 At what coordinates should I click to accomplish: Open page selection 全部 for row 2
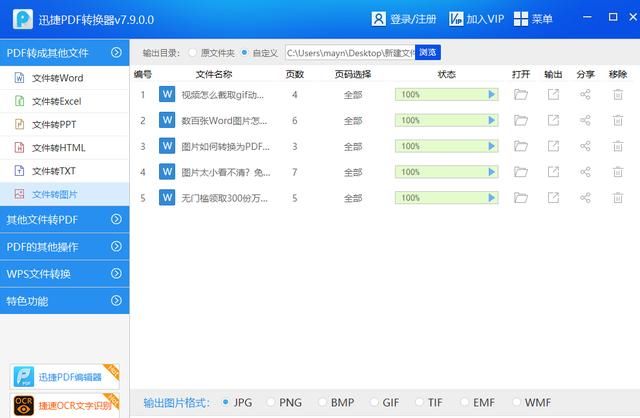pyautogui.click(x=353, y=120)
